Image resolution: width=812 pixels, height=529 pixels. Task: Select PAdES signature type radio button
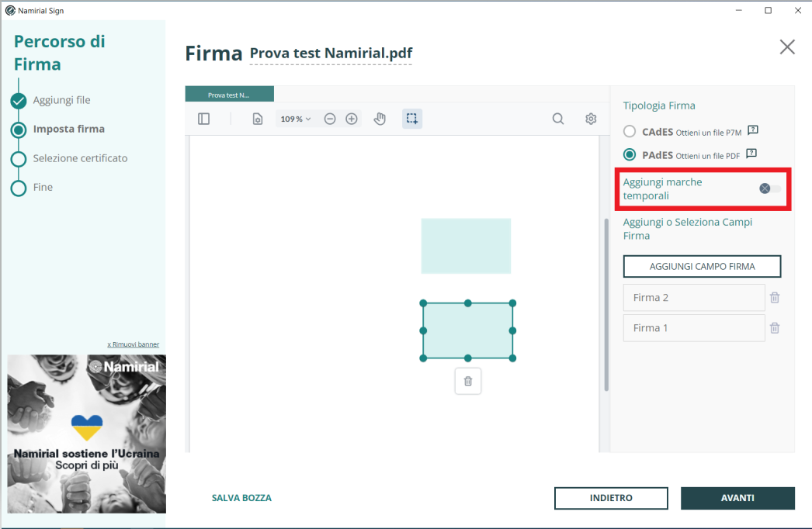pyautogui.click(x=630, y=155)
